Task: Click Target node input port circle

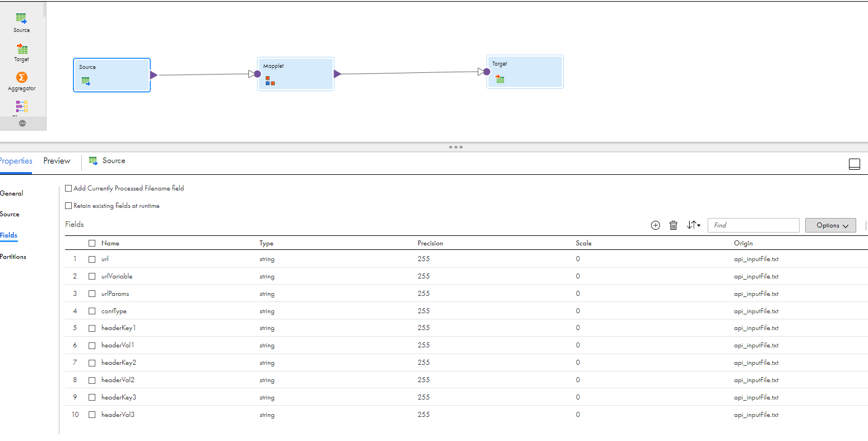Action: 487,72
